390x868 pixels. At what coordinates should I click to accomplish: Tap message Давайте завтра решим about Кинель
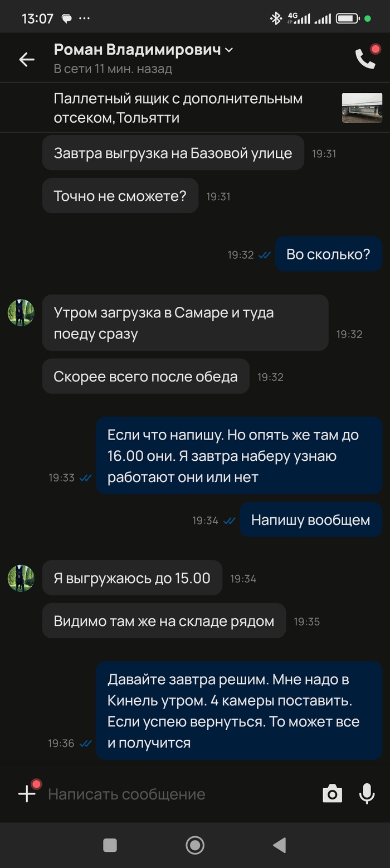pyautogui.click(x=239, y=711)
